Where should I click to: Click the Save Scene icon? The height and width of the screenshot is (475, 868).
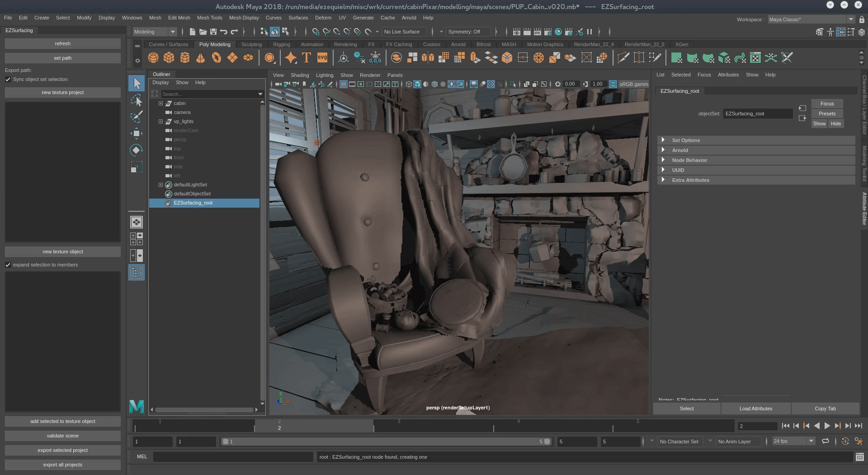(213, 32)
